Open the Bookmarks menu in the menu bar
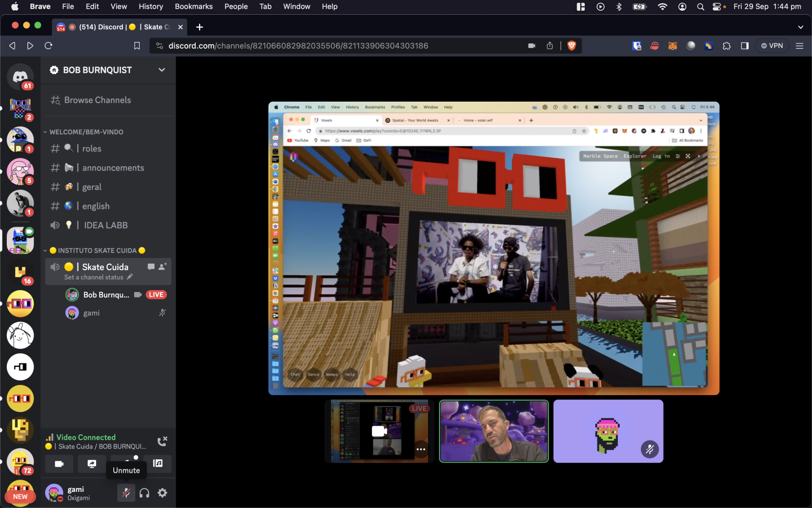The width and height of the screenshot is (812, 508). [193, 6]
